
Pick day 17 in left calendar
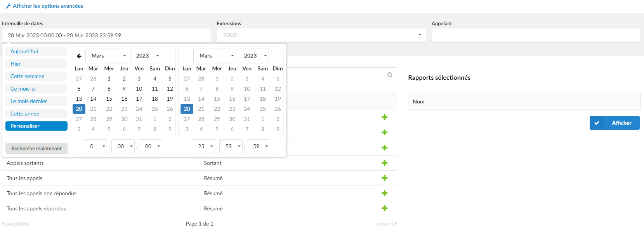coord(139,99)
